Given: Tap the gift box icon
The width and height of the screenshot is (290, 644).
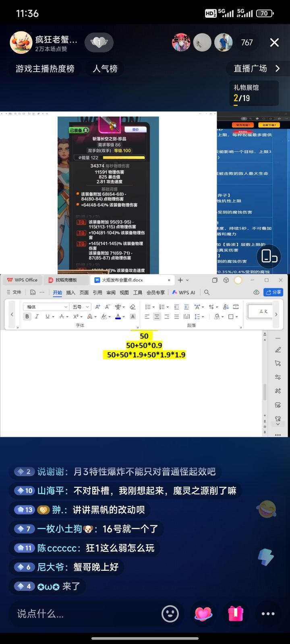Looking at the screenshot, I should coord(236,614).
